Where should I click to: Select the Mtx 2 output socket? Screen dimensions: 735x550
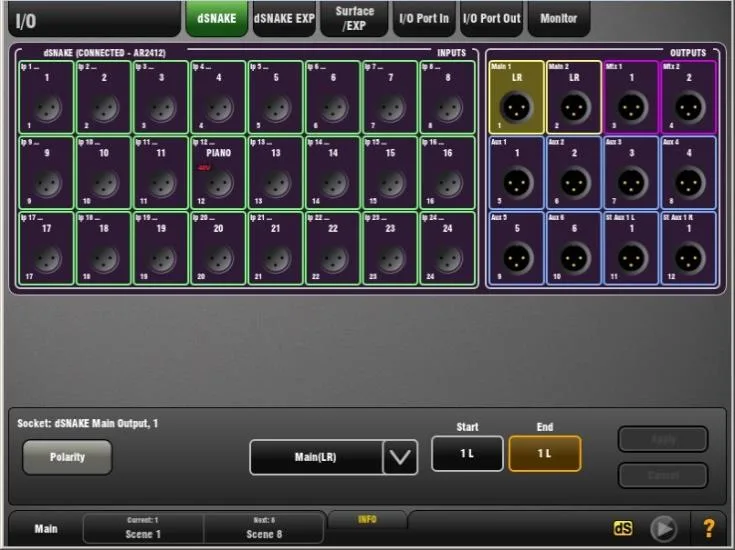[689, 98]
